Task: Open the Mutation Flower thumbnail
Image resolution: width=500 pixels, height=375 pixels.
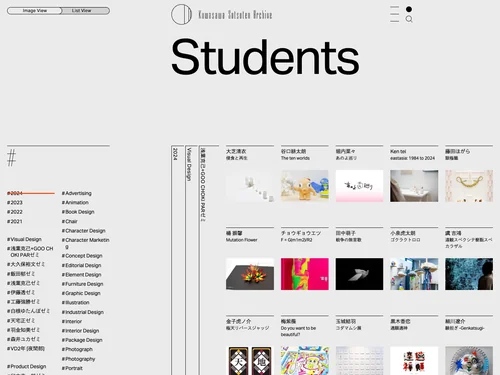Action: tap(250, 274)
